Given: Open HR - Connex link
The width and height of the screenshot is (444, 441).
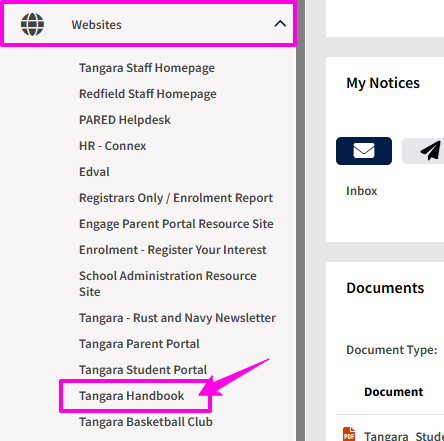Looking at the screenshot, I should tap(113, 146).
